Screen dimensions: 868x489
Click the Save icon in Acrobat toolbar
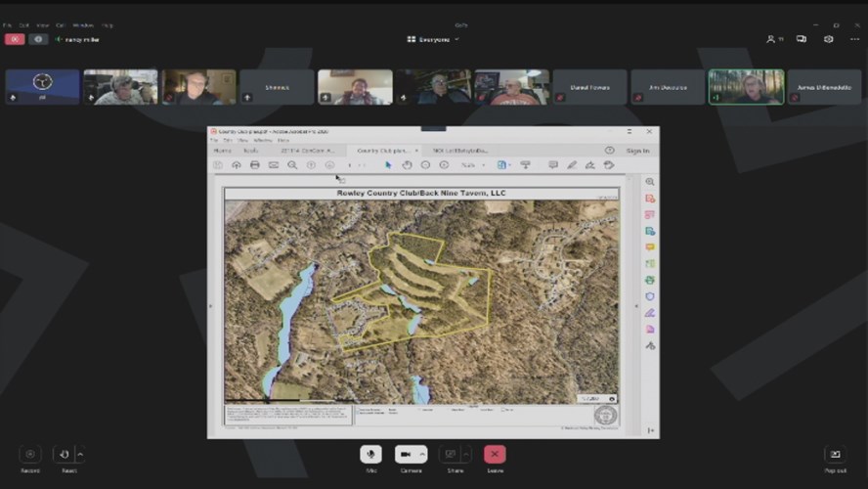tap(218, 165)
